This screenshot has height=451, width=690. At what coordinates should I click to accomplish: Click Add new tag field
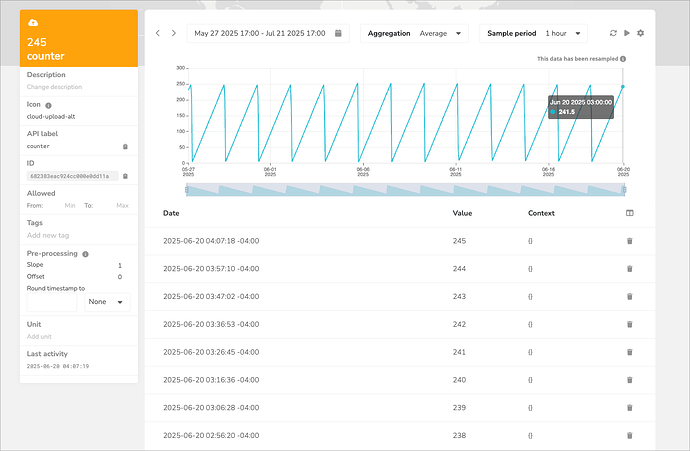click(x=48, y=235)
